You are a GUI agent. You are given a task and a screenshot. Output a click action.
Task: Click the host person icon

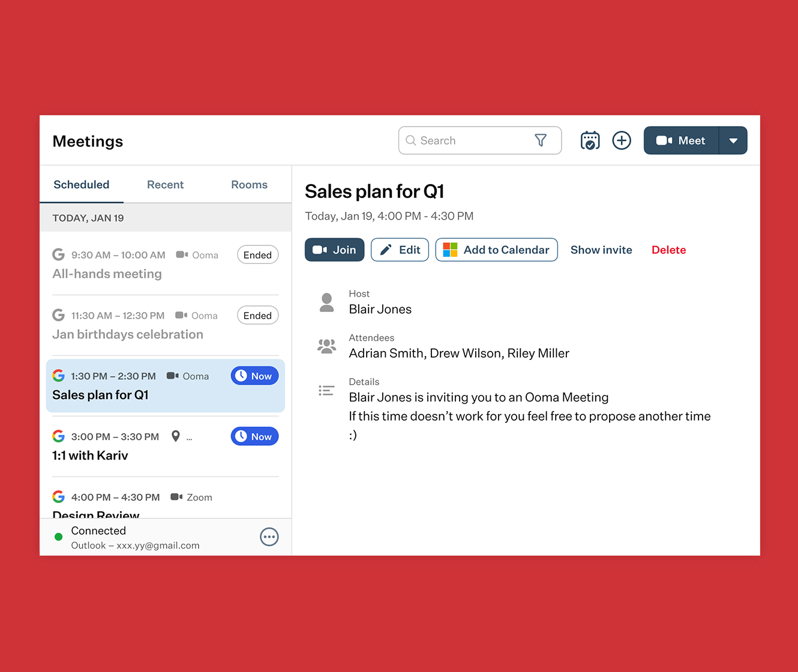326,302
